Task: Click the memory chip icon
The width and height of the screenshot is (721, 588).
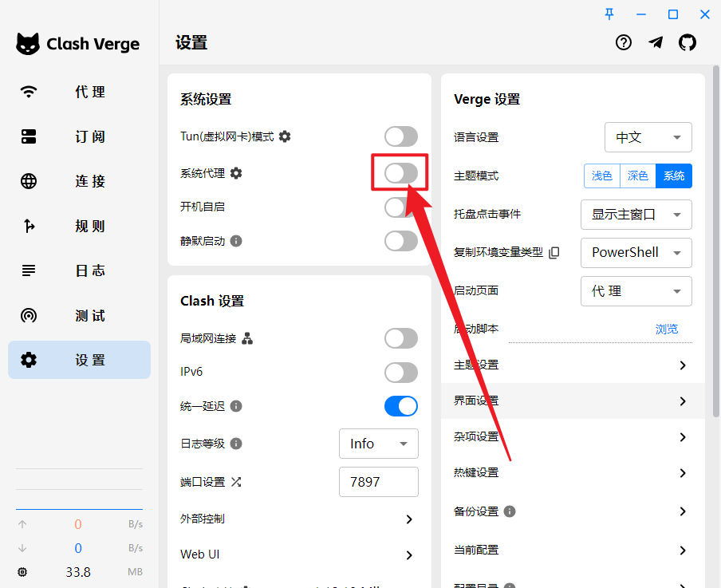Action: 22,572
